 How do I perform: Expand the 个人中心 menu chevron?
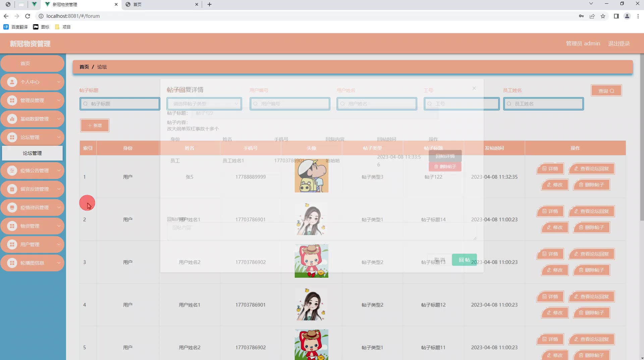(59, 82)
